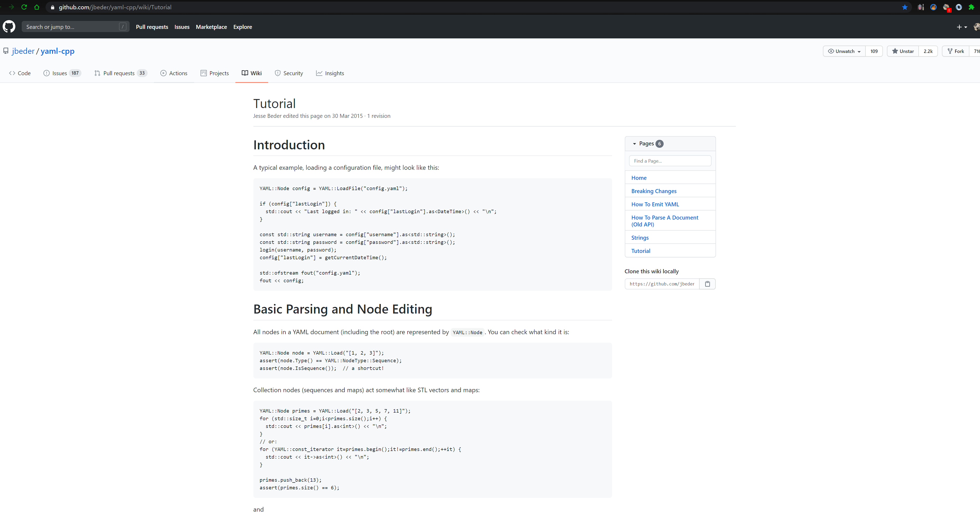Click the bookmark star in address bar
Viewport: 980px width, 514px height.
905,7
